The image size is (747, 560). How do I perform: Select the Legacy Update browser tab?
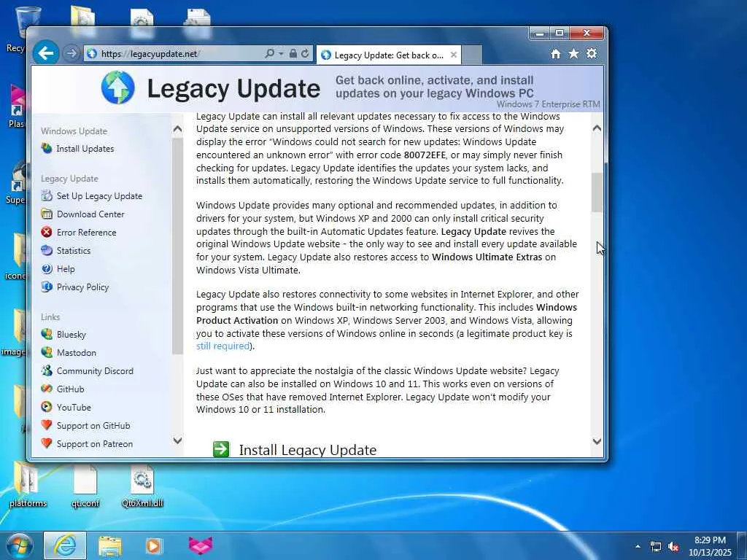click(388, 55)
